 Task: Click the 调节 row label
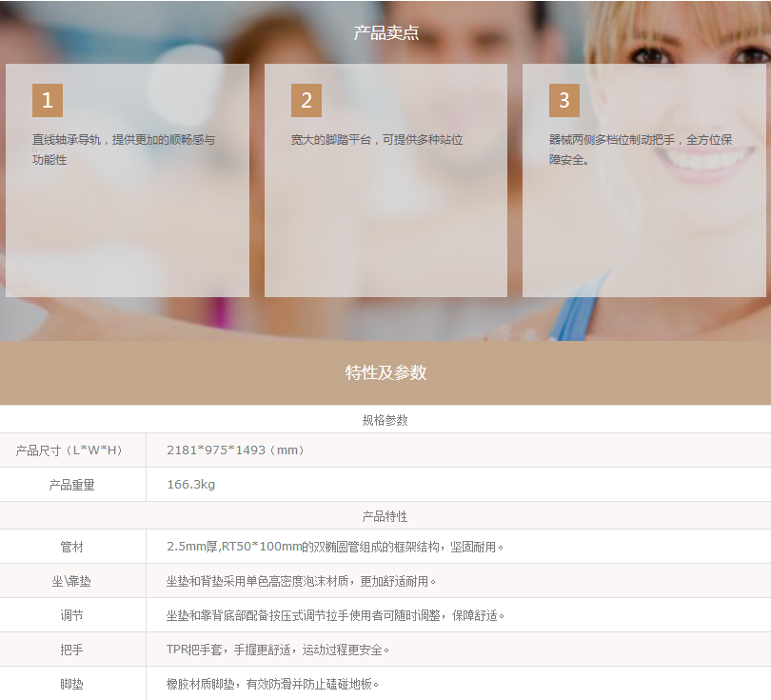[x=72, y=616]
